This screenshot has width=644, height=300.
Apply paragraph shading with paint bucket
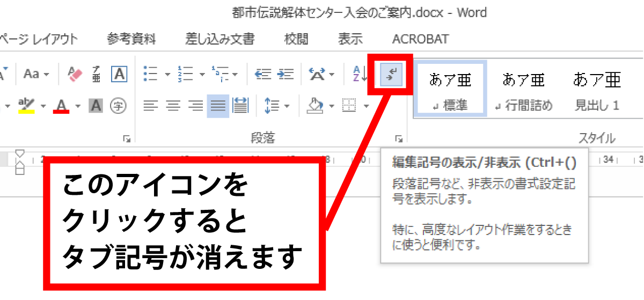coord(314,105)
